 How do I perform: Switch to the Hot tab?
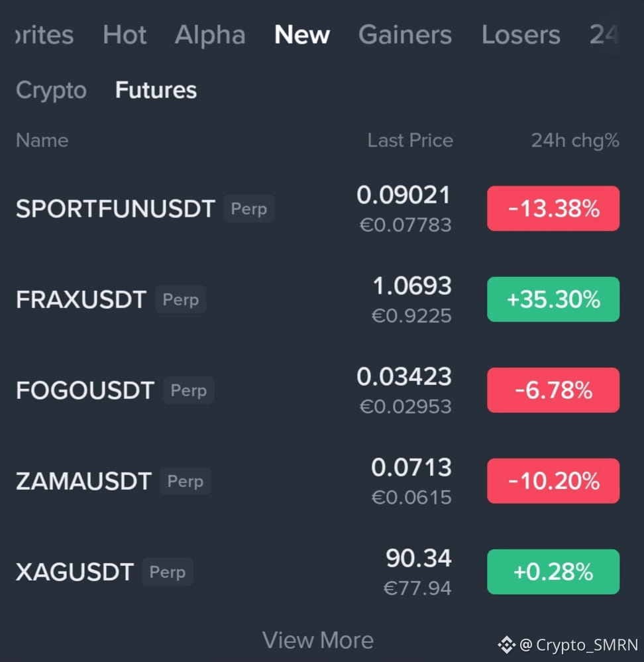tap(125, 34)
